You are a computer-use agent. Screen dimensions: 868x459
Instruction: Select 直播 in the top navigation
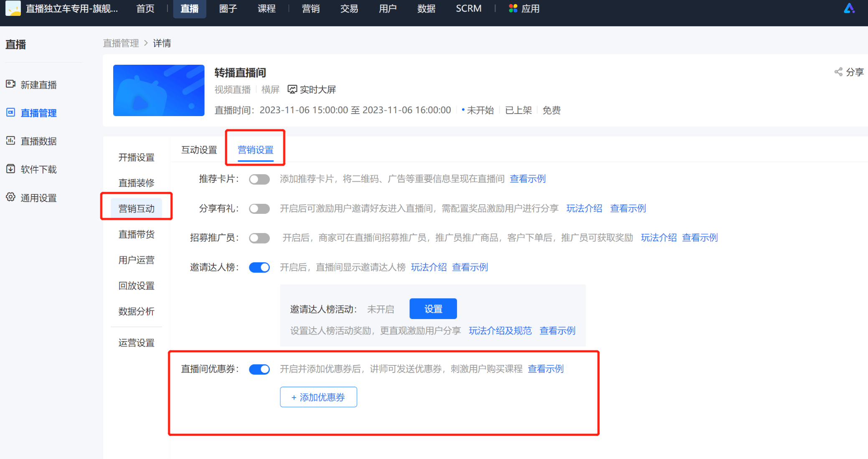tap(190, 8)
